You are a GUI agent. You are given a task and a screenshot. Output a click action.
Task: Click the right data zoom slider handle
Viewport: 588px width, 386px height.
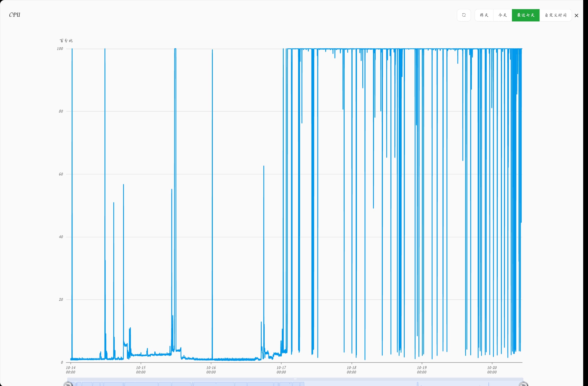pyautogui.click(x=523, y=384)
